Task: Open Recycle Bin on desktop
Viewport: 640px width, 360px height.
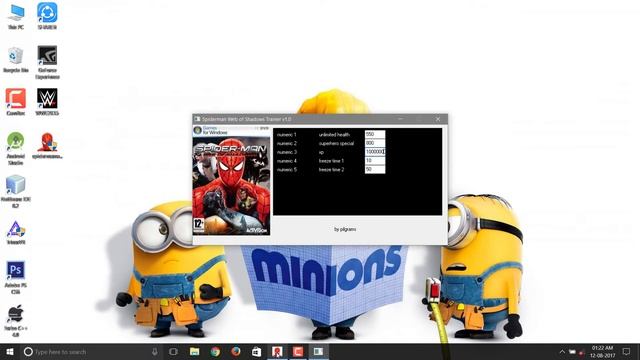Action: [x=16, y=60]
